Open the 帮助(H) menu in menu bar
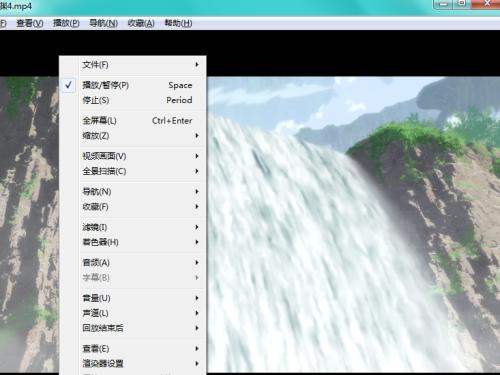The image size is (500, 375). (x=178, y=23)
